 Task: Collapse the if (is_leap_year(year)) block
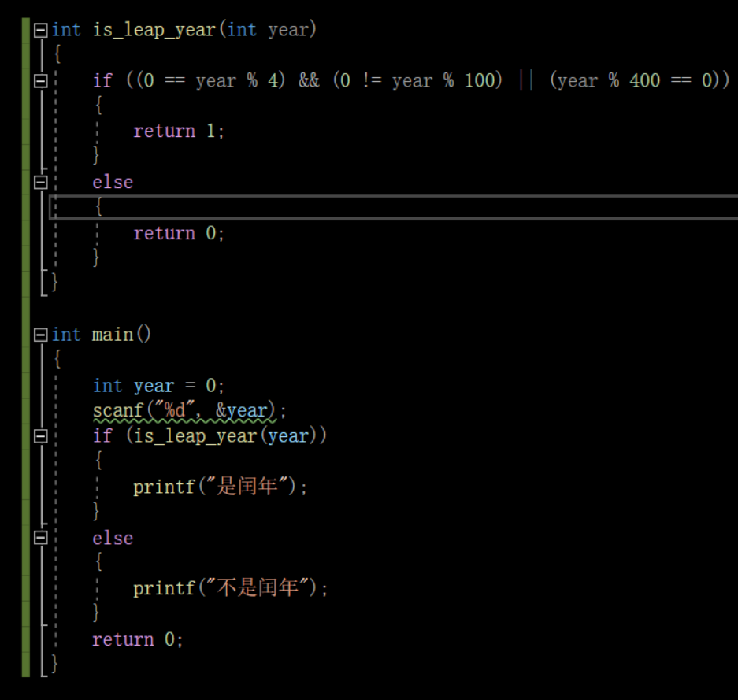pyautogui.click(x=41, y=436)
